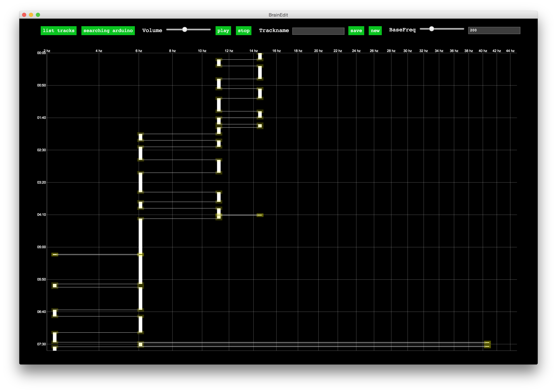The height and width of the screenshot is (392, 557).
Task: Click the 44 hz axis label
Action: tap(510, 51)
